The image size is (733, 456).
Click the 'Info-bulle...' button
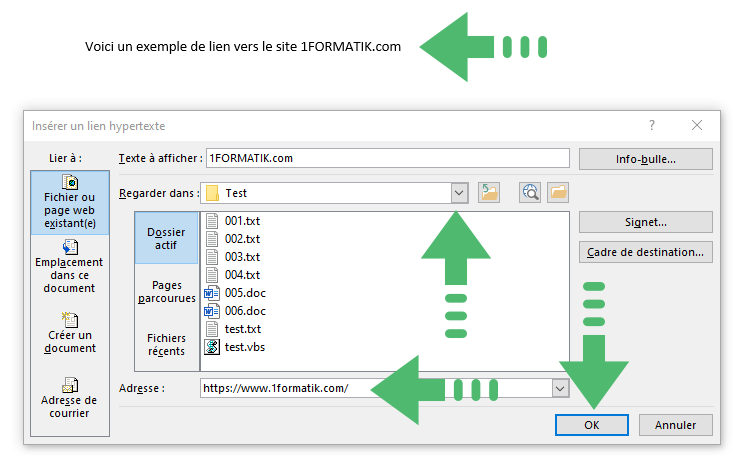tap(646, 159)
